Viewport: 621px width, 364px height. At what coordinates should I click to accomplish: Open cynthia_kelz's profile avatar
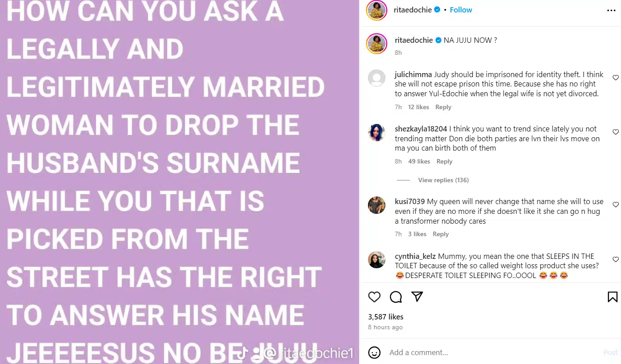[376, 260]
